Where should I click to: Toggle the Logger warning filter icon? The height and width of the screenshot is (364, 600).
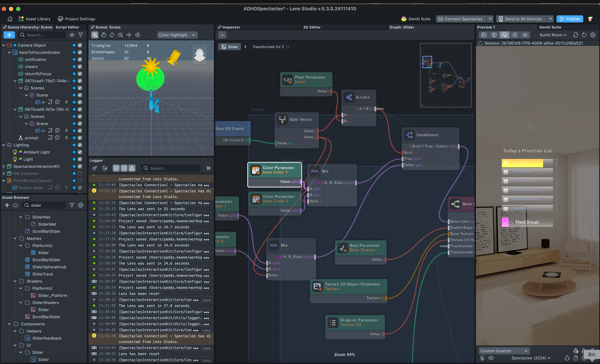point(132,168)
